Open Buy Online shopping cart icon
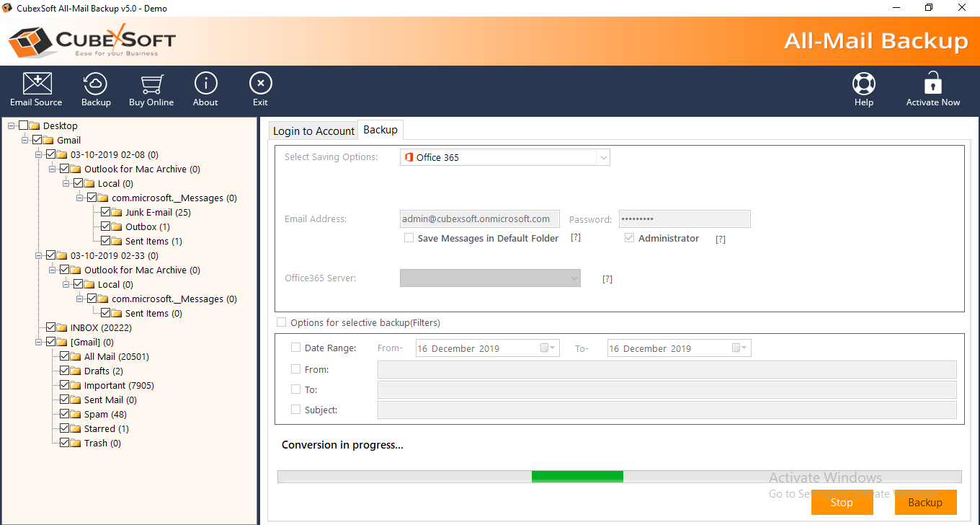The image size is (980, 525). pyautogui.click(x=151, y=84)
